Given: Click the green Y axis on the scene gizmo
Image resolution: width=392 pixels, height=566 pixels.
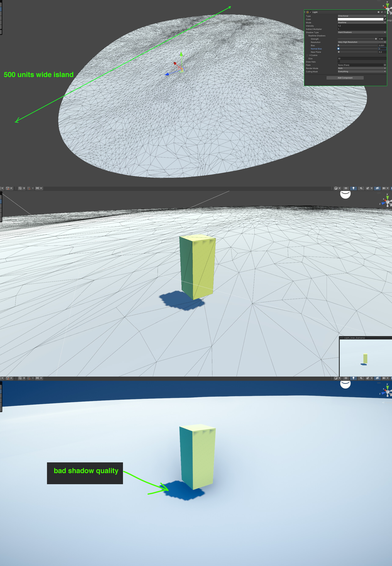Looking at the screenshot, I should [388, 6].
